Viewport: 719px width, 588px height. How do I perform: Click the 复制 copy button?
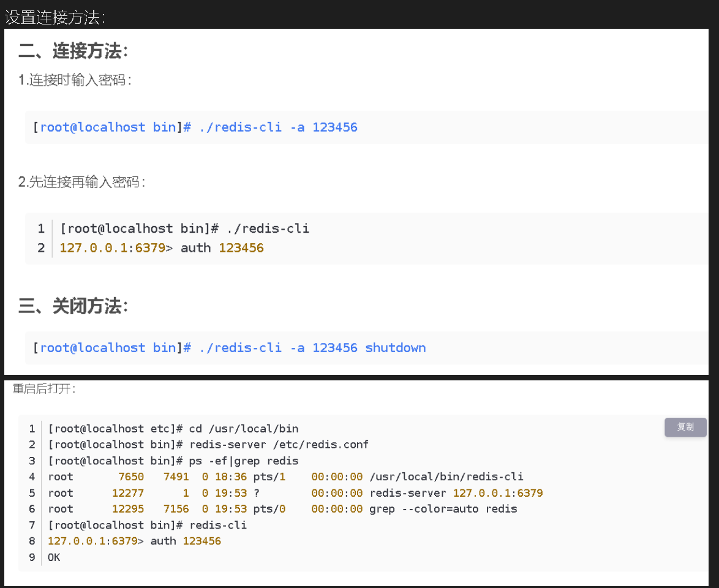pos(685,427)
